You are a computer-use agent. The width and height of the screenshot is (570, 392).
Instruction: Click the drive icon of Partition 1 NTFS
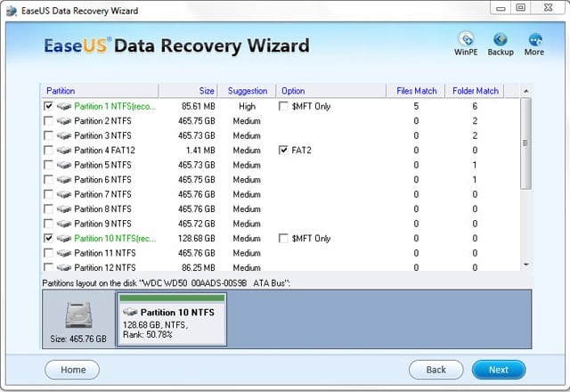tap(64, 107)
